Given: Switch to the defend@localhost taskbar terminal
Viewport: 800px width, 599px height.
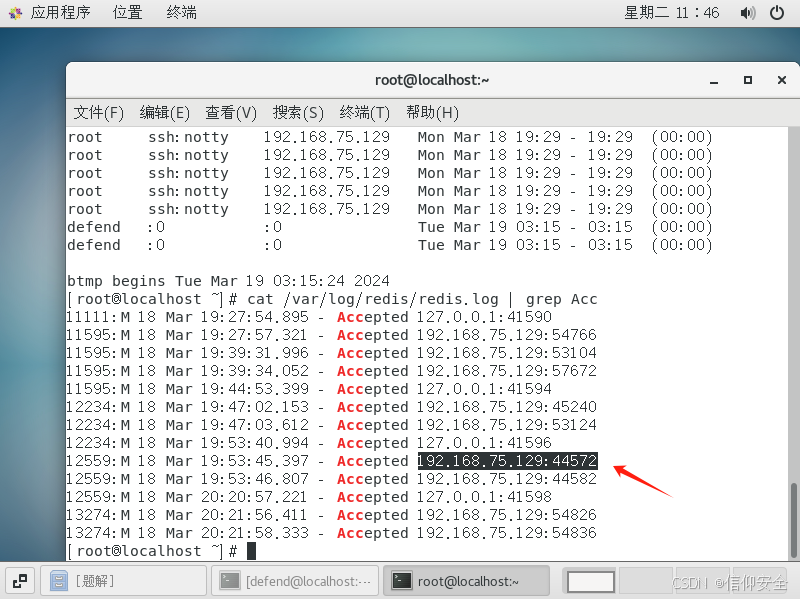Looking at the screenshot, I should (295, 581).
